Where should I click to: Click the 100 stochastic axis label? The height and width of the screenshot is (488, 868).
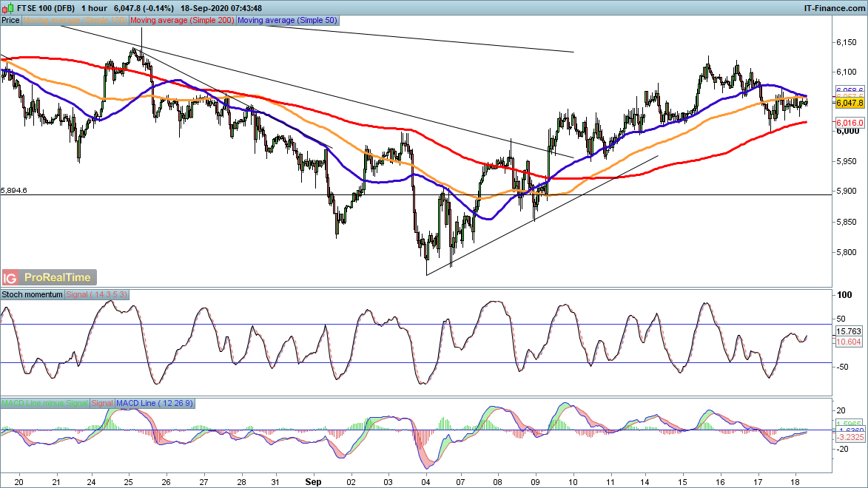(845, 295)
